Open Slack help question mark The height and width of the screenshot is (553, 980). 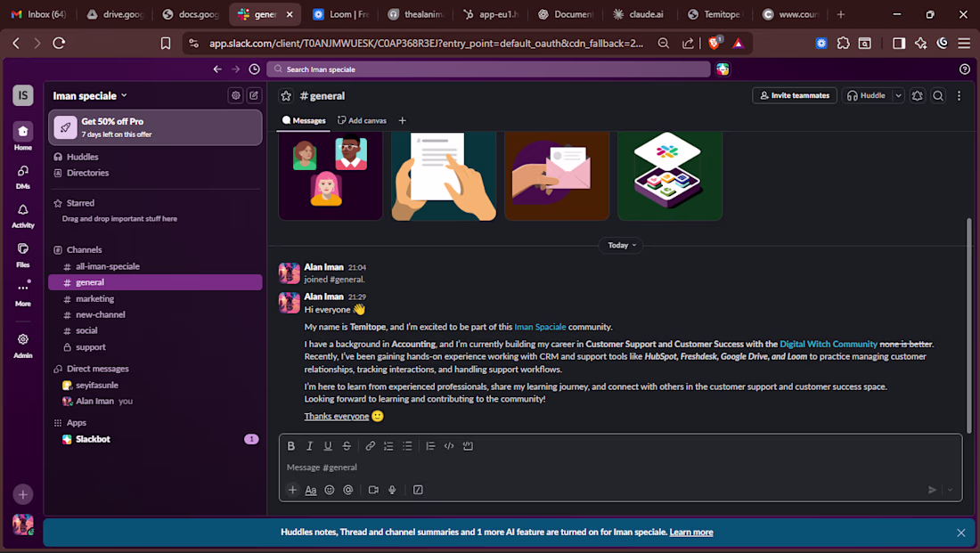964,69
